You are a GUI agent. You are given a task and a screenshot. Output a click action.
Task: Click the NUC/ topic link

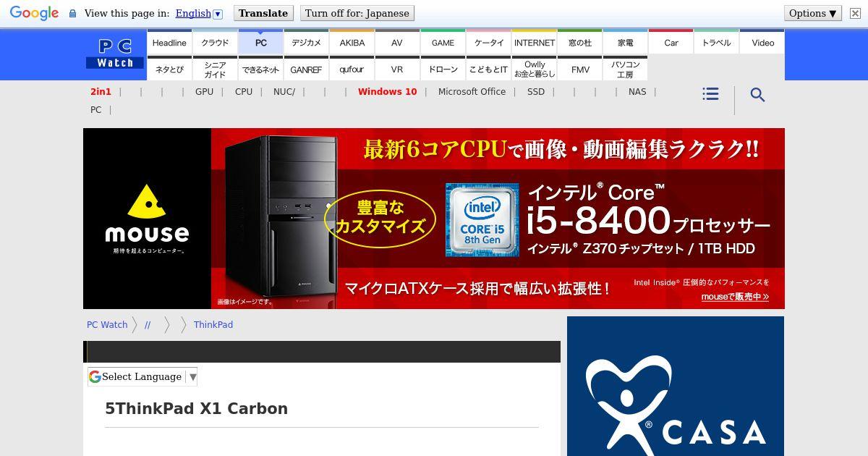point(284,92)
